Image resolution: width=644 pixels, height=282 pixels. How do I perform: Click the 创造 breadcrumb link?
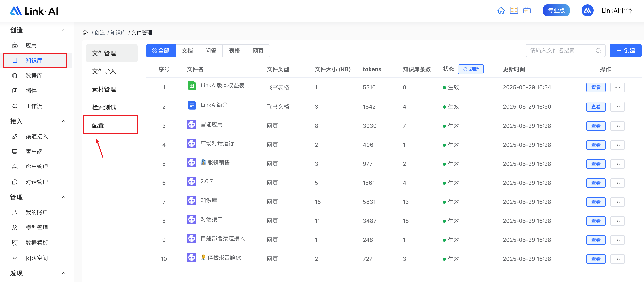(100, 33)
